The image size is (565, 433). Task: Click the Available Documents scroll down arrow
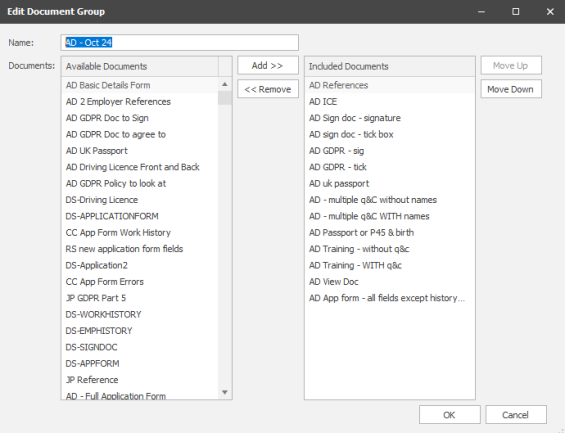point(225,392)
